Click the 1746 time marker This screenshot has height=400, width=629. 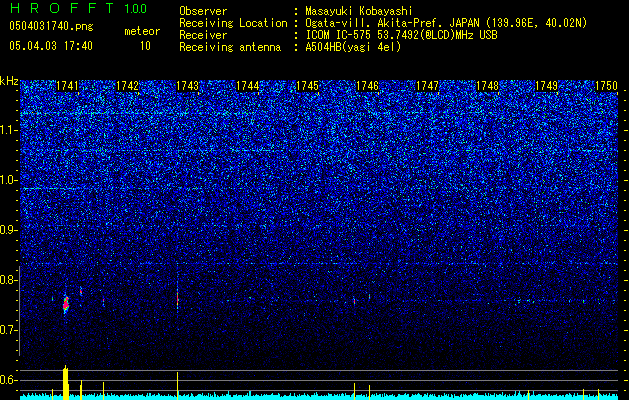click(367, 86)
